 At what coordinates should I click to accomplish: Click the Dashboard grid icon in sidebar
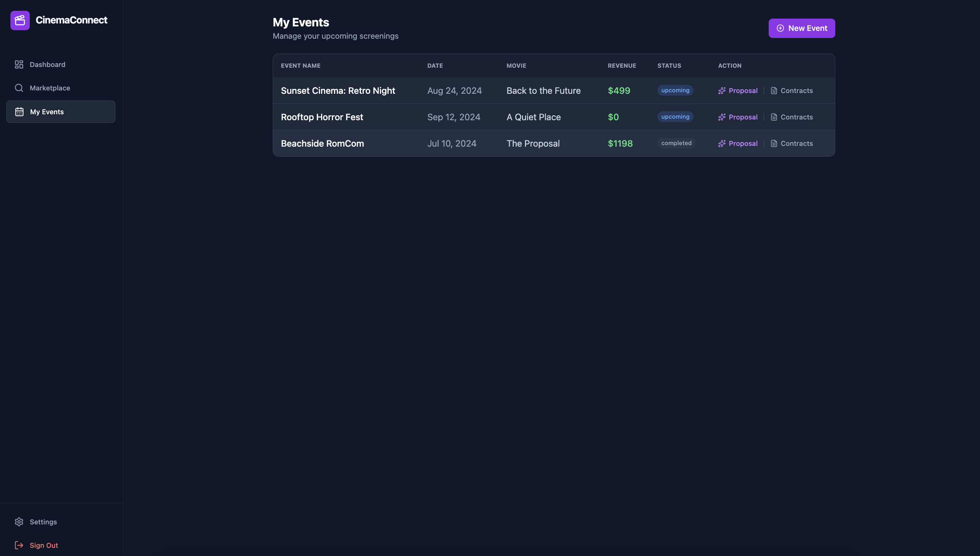(x=19, y=64)
